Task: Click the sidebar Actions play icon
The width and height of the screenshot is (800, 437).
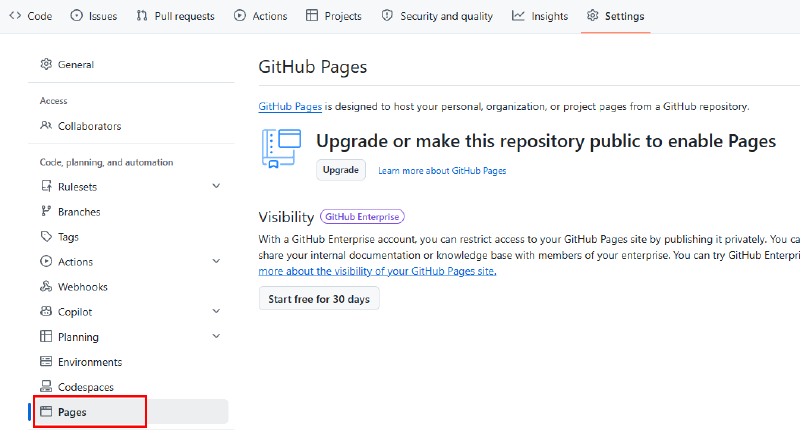Action: tap(46, 261)
